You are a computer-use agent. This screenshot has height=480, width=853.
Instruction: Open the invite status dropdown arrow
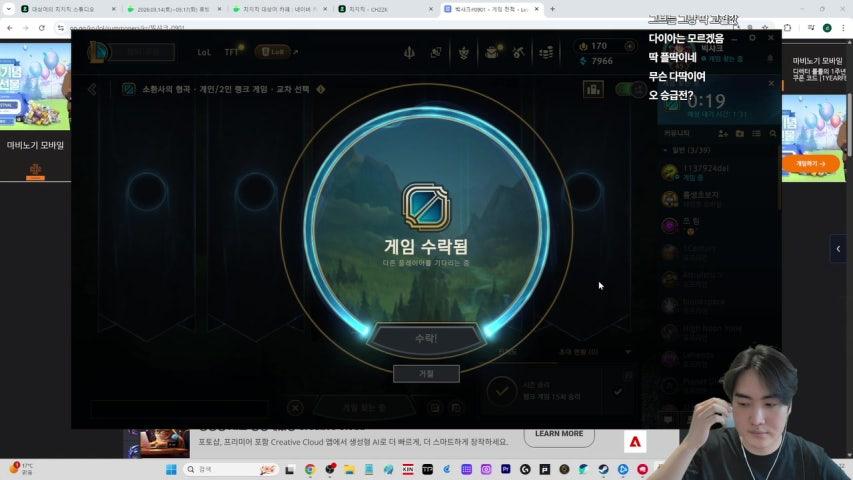628,352
